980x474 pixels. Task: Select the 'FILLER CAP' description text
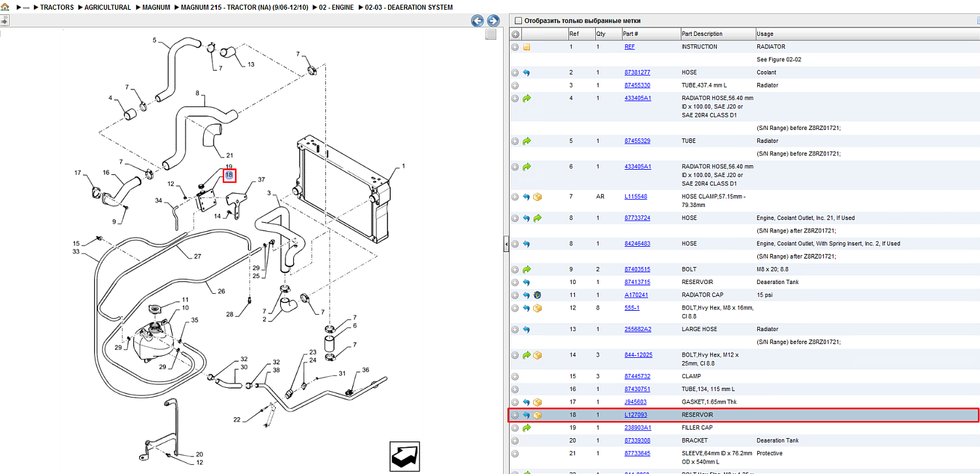click(x=697, y=428)
